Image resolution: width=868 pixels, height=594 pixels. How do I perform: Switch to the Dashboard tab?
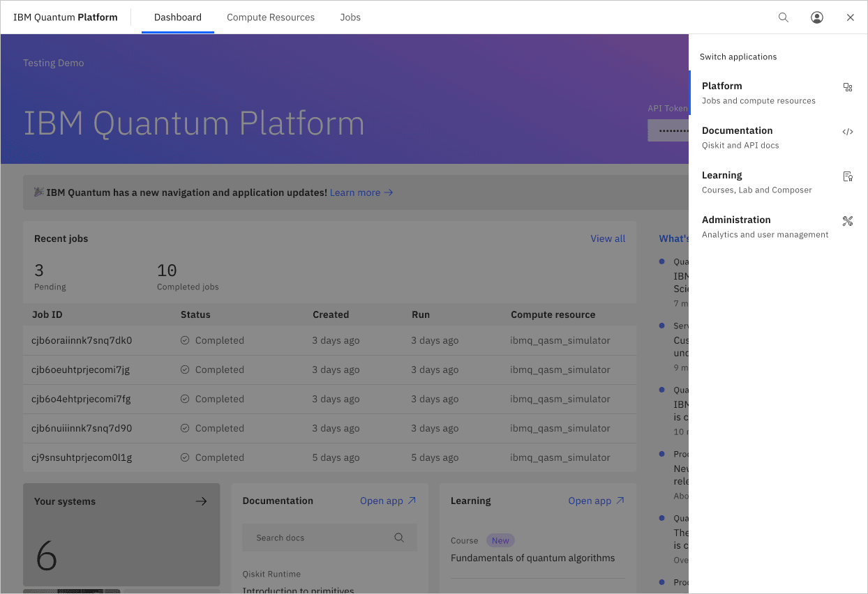coord(178,17)
